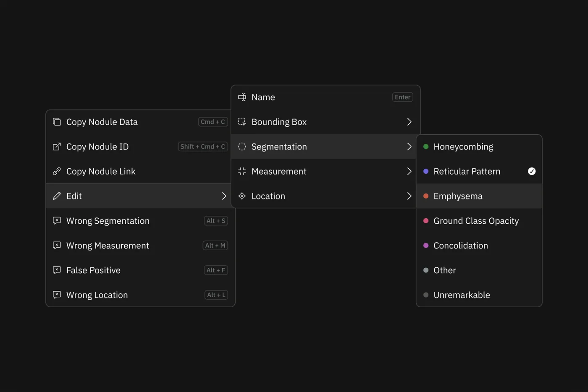Screen dimensions: 588x392
Task: Toggle the checkmark on Reticular Pattern
Action: [x=532, y=171]
